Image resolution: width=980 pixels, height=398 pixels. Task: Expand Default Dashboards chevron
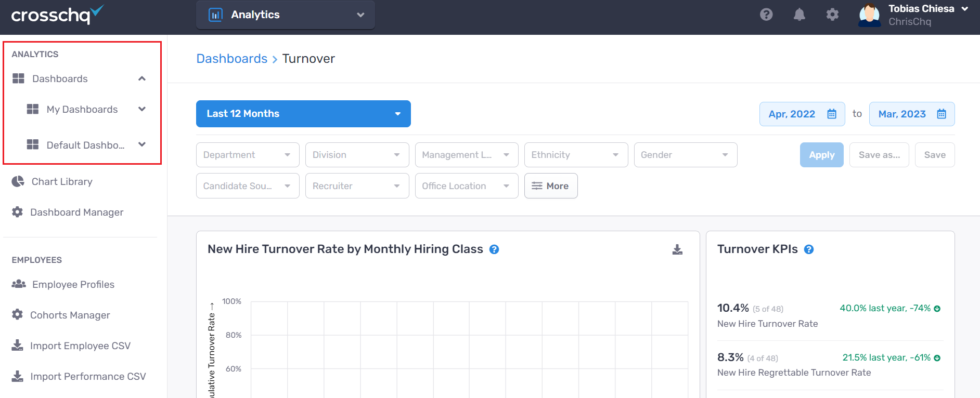(x=142, y=144)
